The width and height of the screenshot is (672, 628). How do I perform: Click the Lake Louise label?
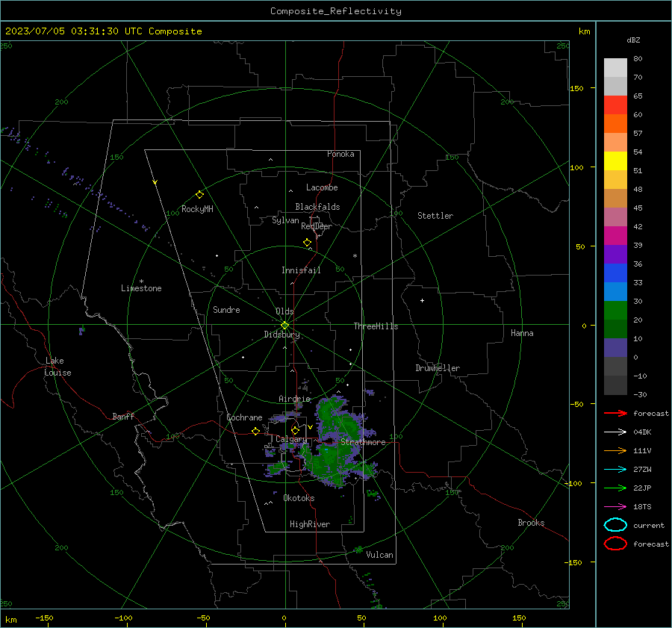(57, 367)
